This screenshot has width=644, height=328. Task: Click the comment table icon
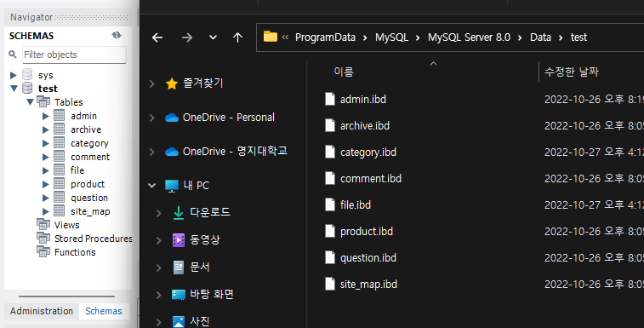[x=60, y=157]
